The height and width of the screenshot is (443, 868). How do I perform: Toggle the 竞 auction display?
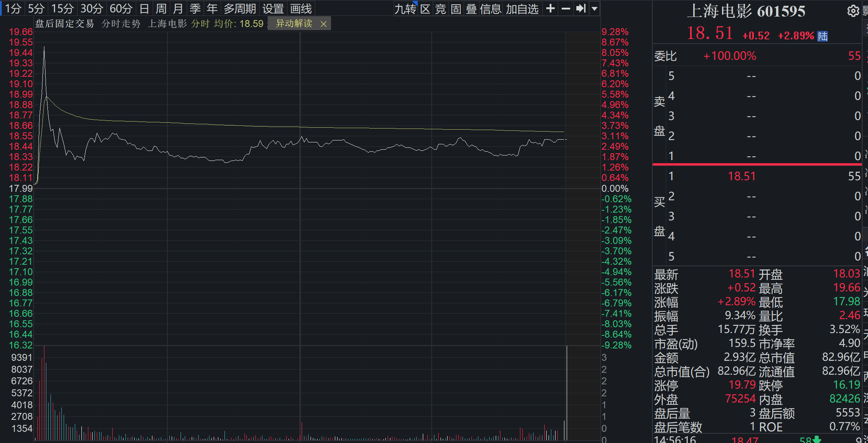(x=441, y=8)
